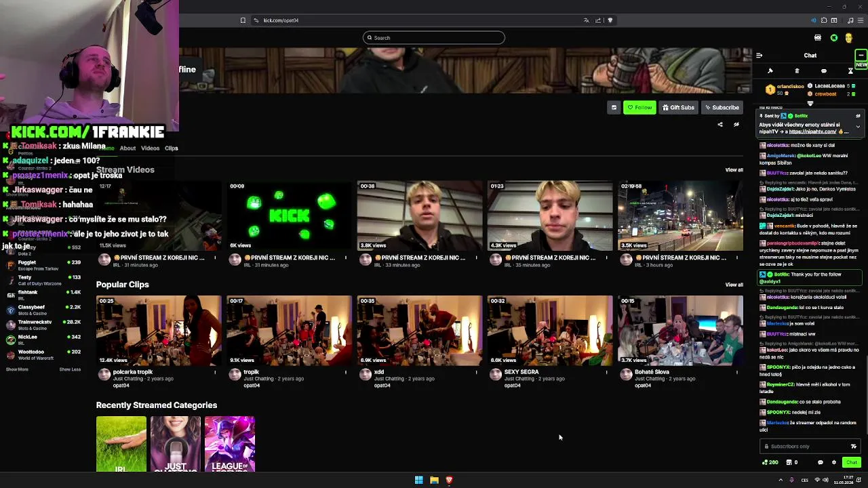Open the shop icon showing 0
Viewport: 868px width, 488px height.
[791, 462]
